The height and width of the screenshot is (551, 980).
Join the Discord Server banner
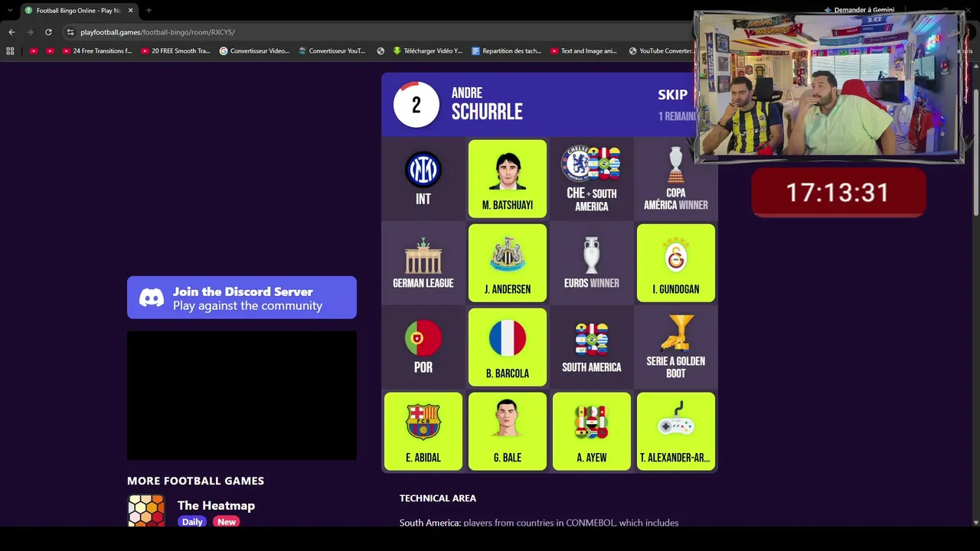tap(242, 298)
